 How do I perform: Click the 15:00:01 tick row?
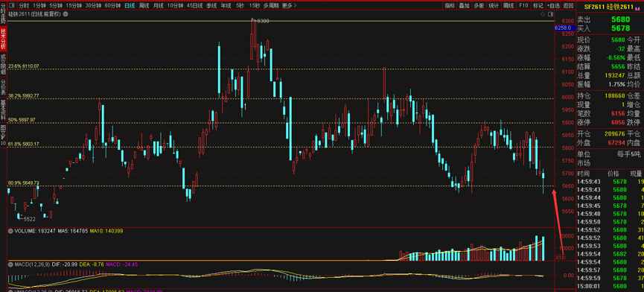coord(610,286)
